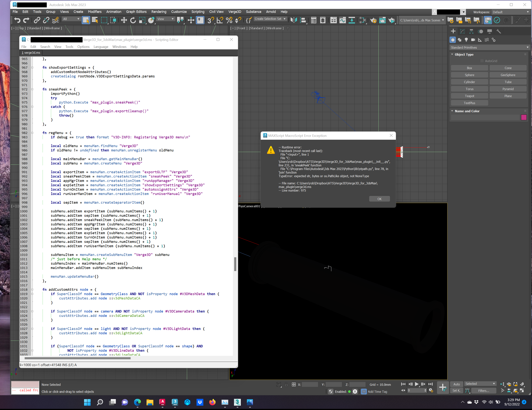The height and width of the screenshot is (410, 532).
Task: Open the Rendering menu
Action: [159, 11]
